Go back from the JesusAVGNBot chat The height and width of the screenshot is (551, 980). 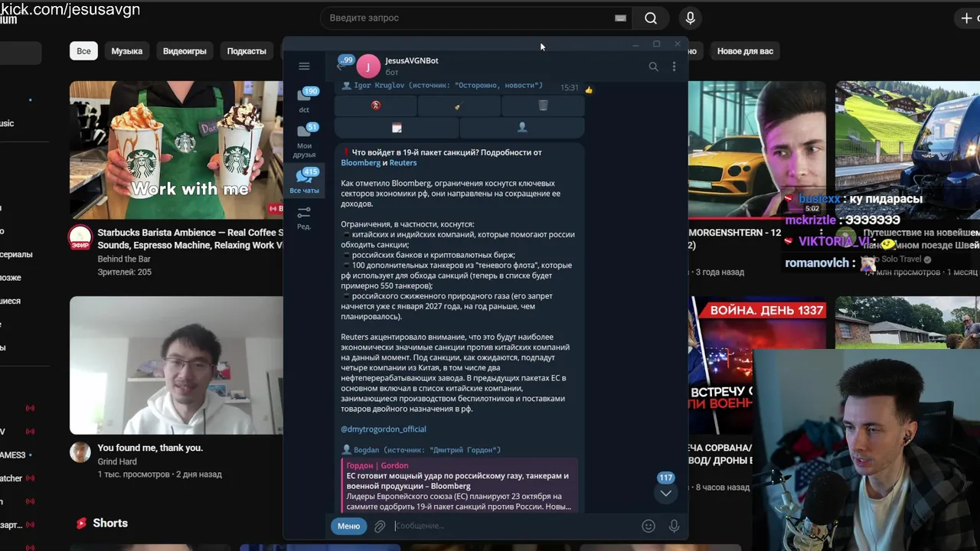pyautogui.click(x=341, y=66)
